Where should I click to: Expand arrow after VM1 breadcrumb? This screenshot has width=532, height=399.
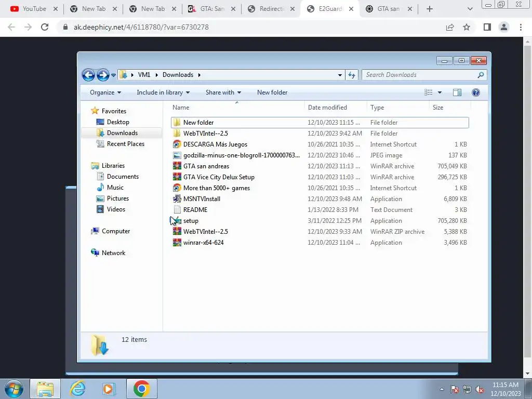[x=156, y=75]
